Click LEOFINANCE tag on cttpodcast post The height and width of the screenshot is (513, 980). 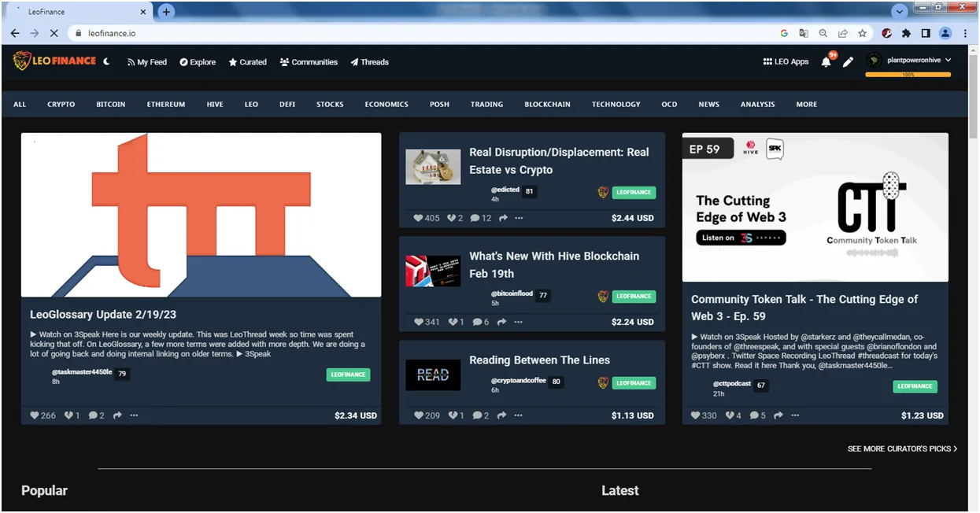click(x=915, y=386)
